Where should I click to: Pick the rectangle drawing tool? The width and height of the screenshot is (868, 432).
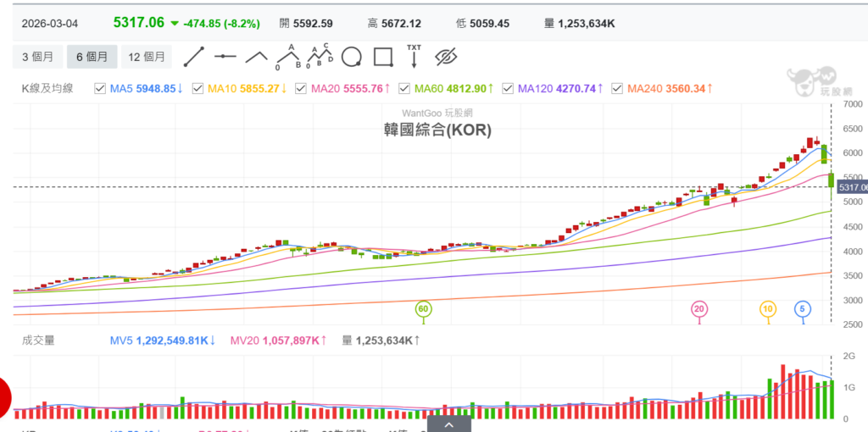pyautogui.click(x=382, y=57)
